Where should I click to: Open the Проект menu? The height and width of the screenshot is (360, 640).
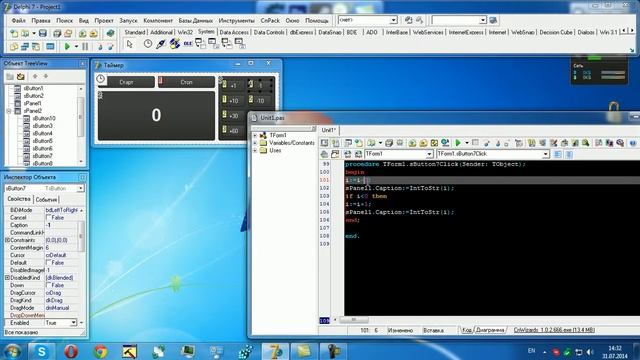pyautogui.click(x=104, y=20)
